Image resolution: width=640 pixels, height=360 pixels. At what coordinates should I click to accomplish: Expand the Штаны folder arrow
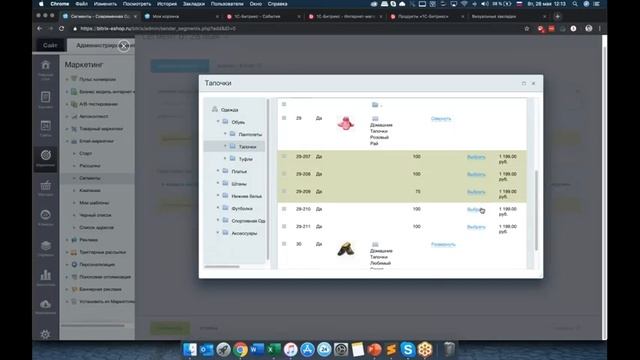click(218, 183)
